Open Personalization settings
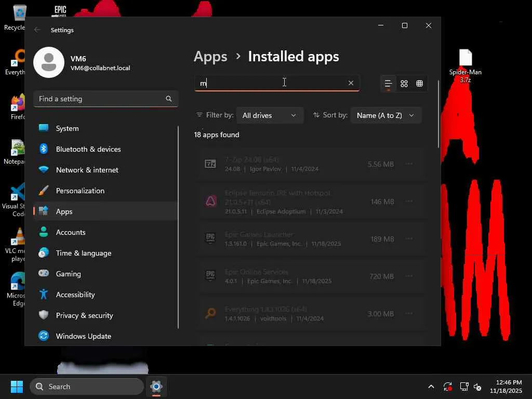The width and height of the screenshot is (532, 399). (x=105, y=191)
